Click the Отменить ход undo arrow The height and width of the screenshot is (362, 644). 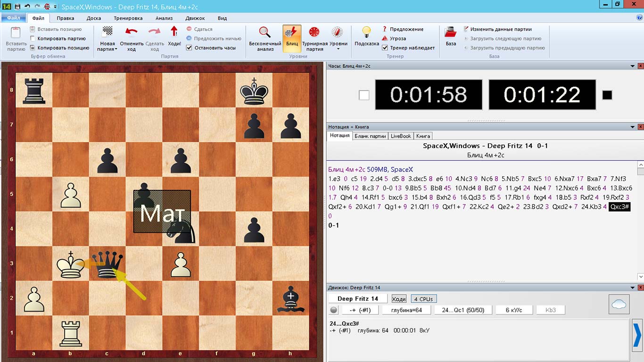coord(131,32)
